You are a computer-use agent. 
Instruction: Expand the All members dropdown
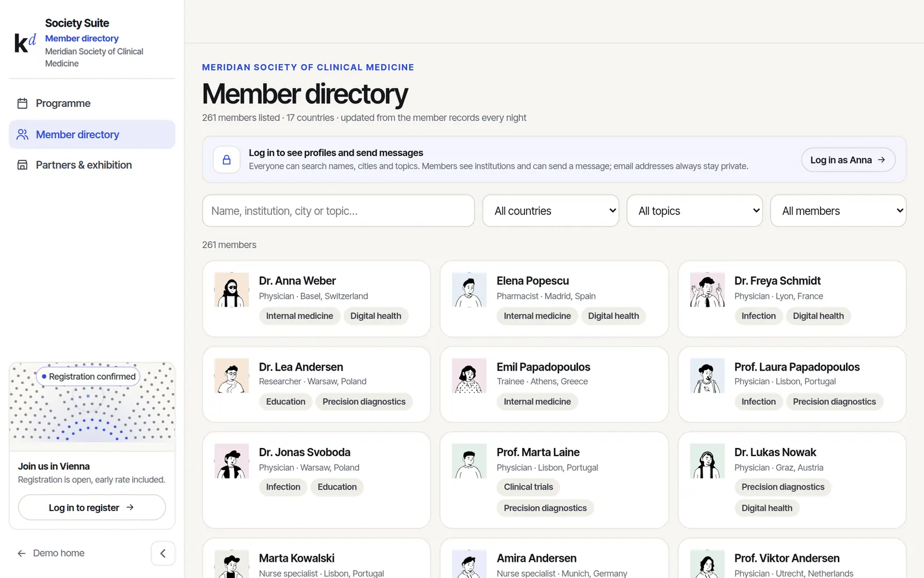(839, 211)
